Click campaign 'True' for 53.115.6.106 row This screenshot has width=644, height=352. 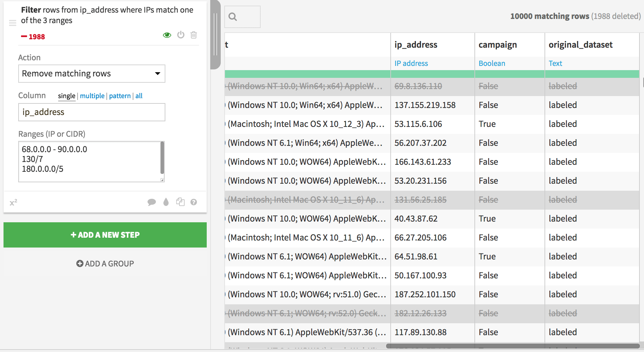click(487, 124)
